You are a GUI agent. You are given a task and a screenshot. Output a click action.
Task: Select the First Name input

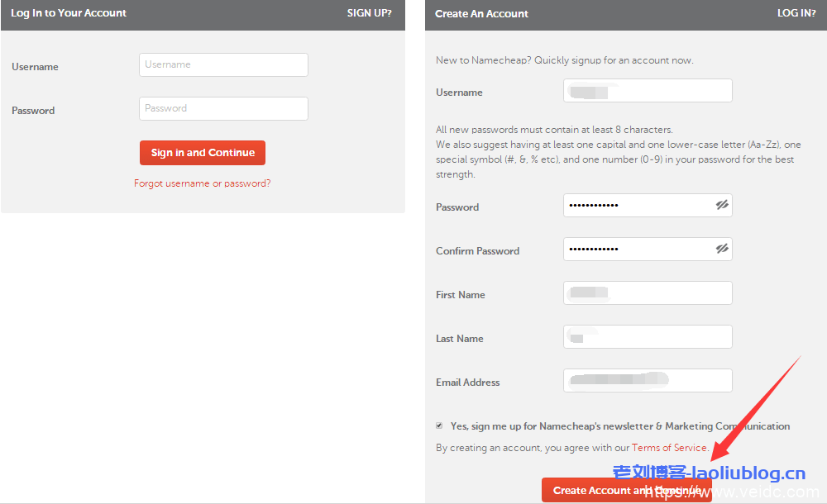point(648,292)
